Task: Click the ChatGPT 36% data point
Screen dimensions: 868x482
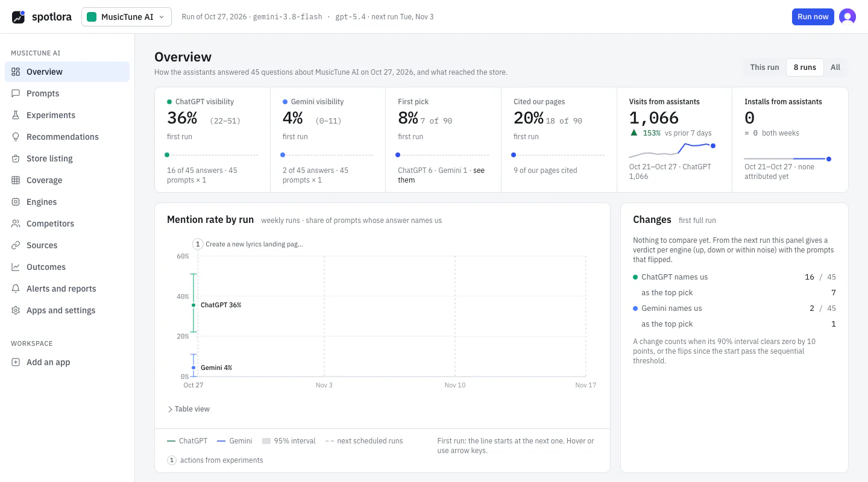Action: tap(193, 305)
